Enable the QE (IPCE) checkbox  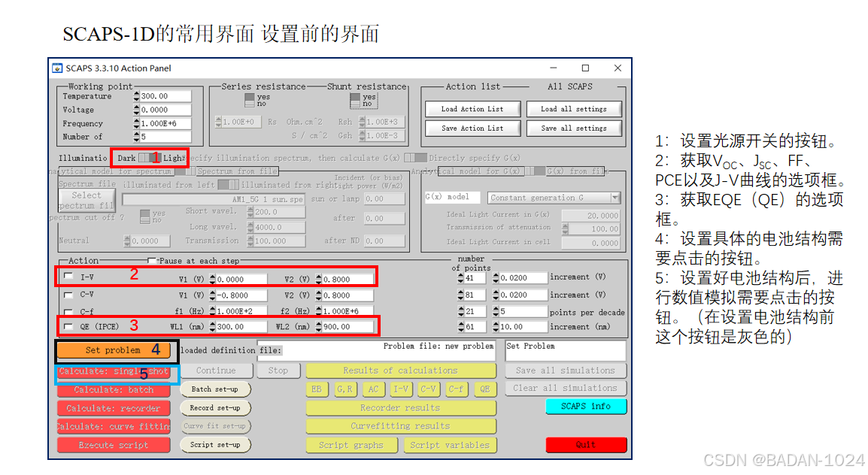[68, 327]
